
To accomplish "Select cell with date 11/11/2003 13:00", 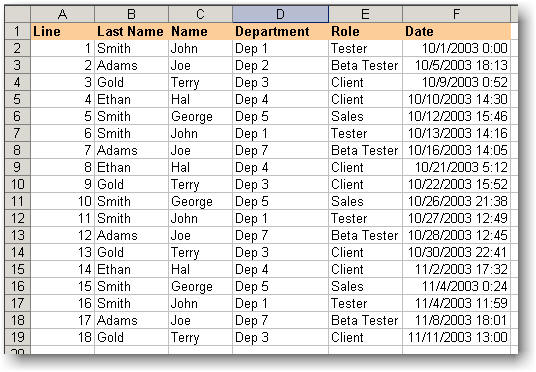I will click(x=456, y=337).
